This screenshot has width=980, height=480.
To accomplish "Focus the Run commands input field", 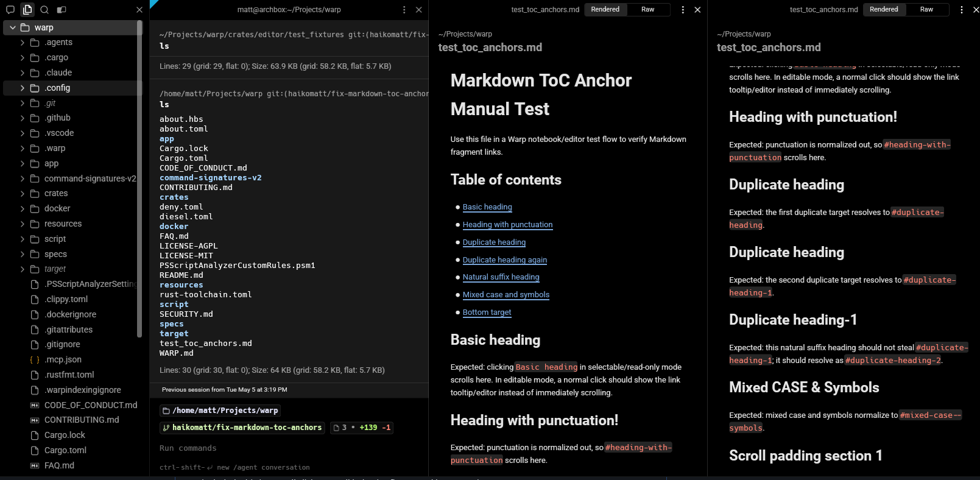I will 289,448.
